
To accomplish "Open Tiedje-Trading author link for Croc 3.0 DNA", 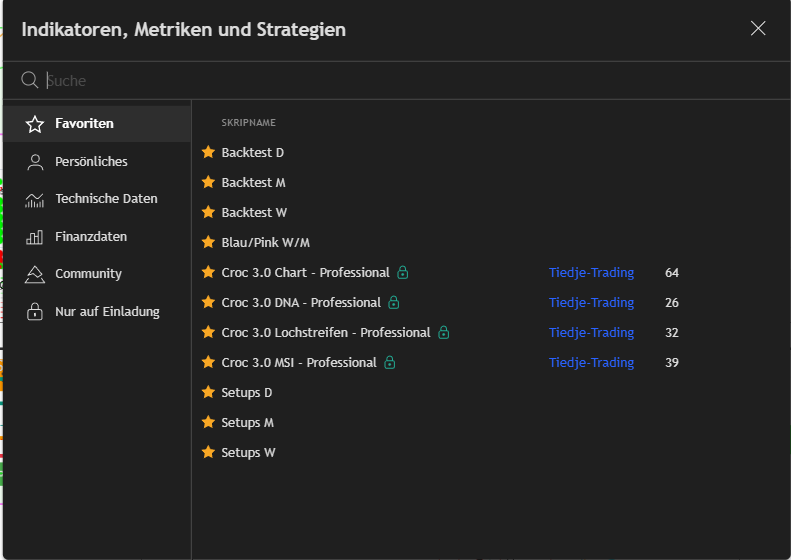I will pos(591,302).
